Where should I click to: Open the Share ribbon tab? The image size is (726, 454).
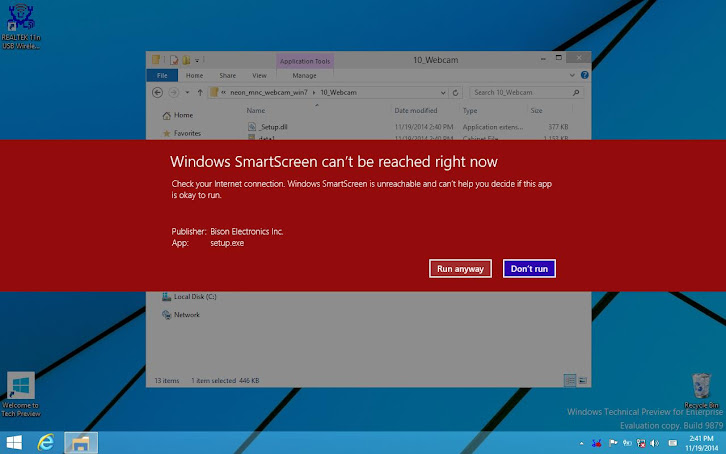pyautogui.click(x=227, y=75)
